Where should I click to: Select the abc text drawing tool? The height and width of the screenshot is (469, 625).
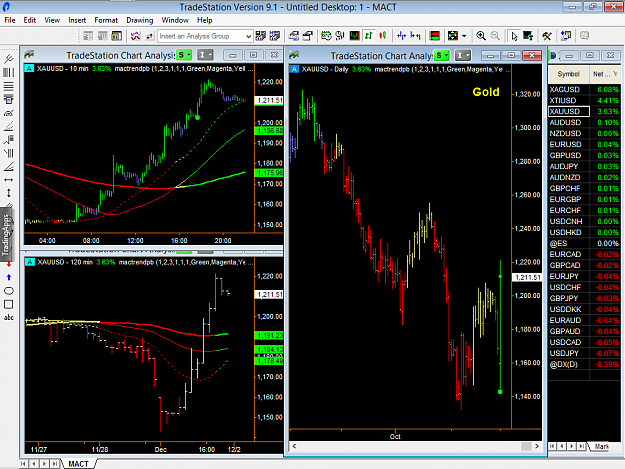(9, 318)
